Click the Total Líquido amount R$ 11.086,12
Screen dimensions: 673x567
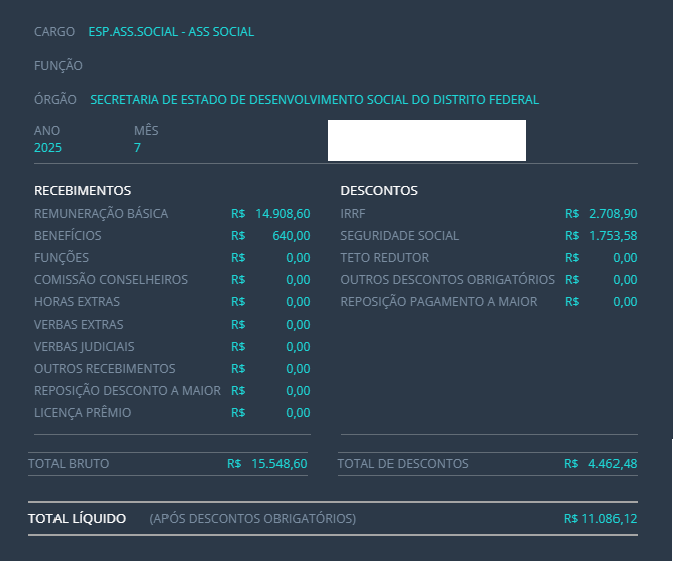tap(601, 519)
